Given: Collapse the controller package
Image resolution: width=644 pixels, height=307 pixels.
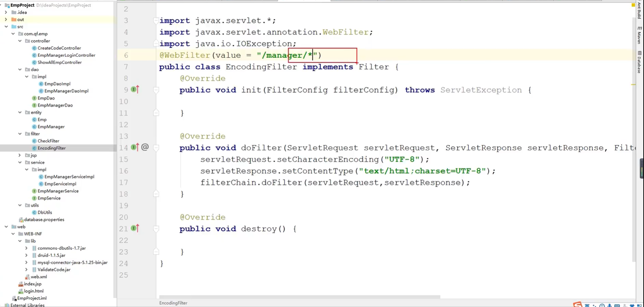Looking at the screenshot, I should [20, 41].
